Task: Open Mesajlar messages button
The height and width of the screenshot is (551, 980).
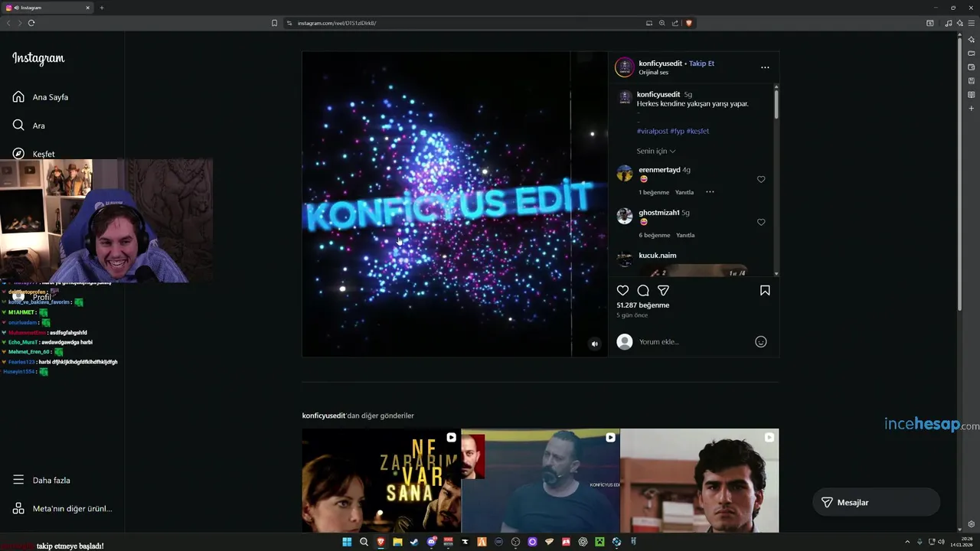Action: tap(876, 503)
